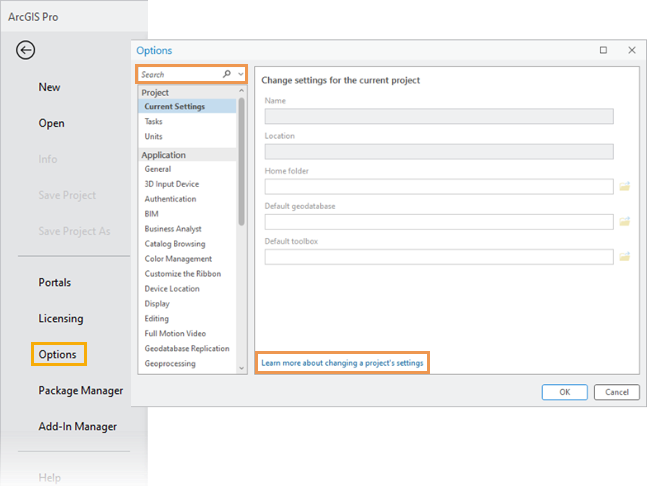Maximize the Options dialog
647x486 pixels.
(x=603, y=50)
